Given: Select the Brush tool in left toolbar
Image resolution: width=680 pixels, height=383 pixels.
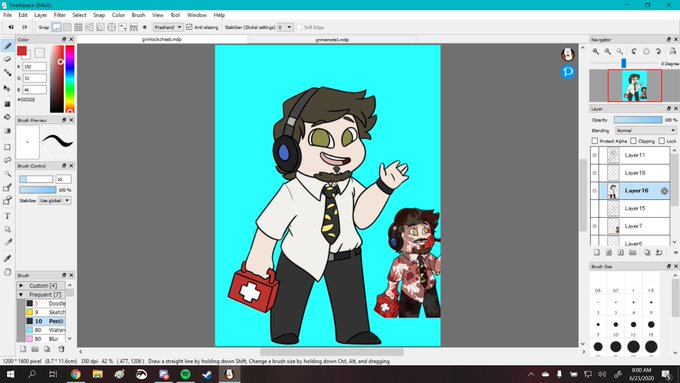Looking at the screenshot, I should click(x=7, y=45).
